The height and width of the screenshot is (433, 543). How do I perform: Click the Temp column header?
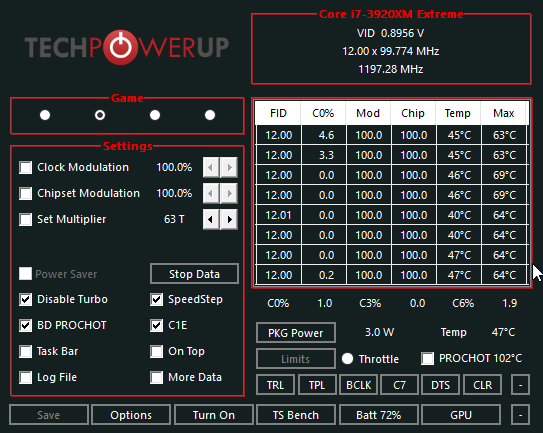pyautogui.click(x=458, y=113)
